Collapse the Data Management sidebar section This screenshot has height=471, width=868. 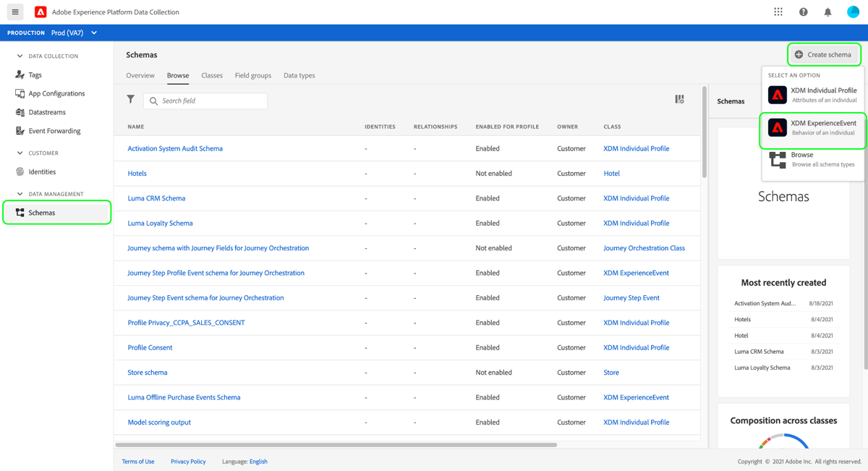[22, 193]
